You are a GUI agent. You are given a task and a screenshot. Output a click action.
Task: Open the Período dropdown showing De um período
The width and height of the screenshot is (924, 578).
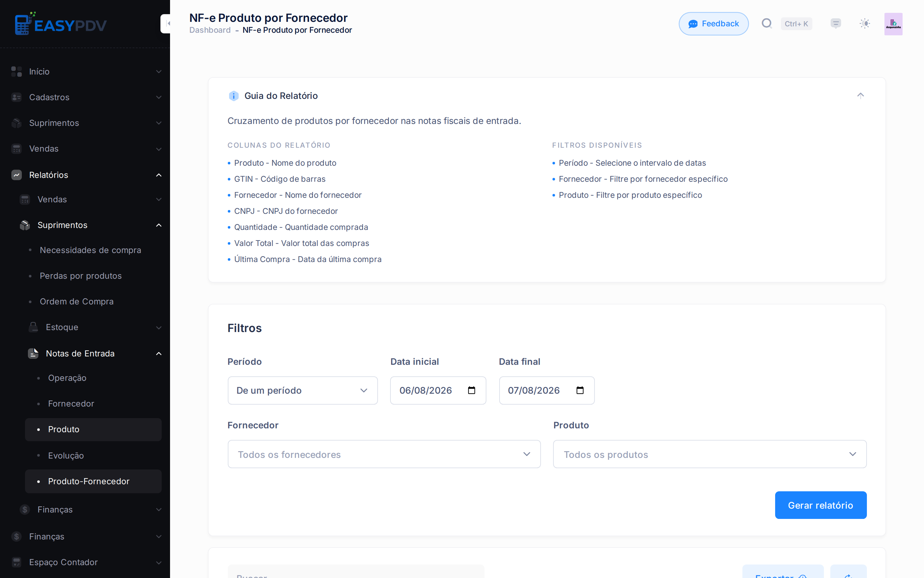pos(303,390)
